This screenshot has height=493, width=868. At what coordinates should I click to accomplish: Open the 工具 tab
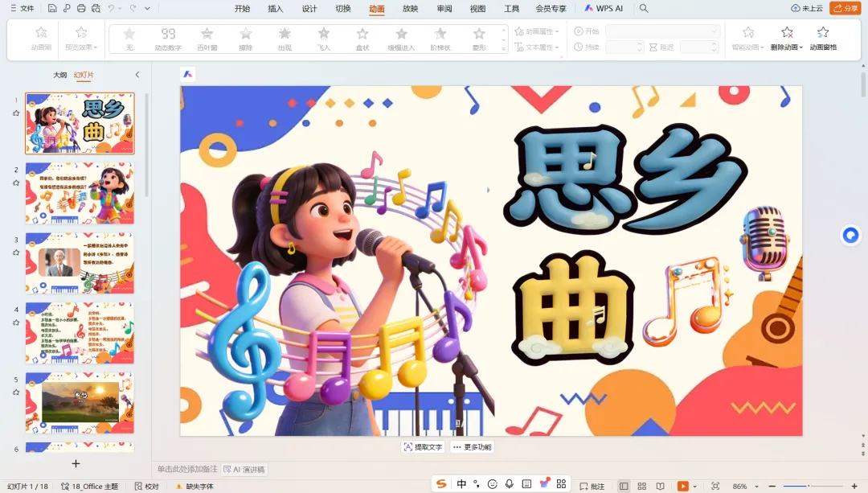click(511, 8)
